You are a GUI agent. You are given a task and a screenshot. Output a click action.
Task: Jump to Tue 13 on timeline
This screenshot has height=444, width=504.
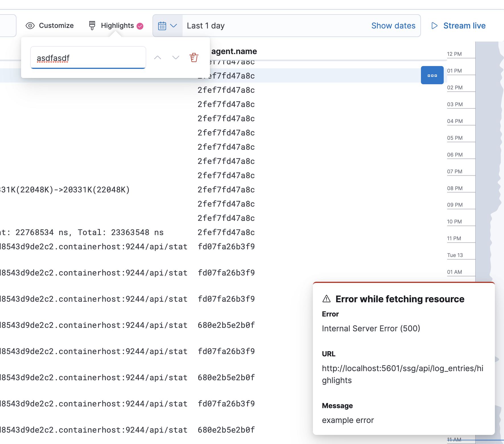pos(455,255)
